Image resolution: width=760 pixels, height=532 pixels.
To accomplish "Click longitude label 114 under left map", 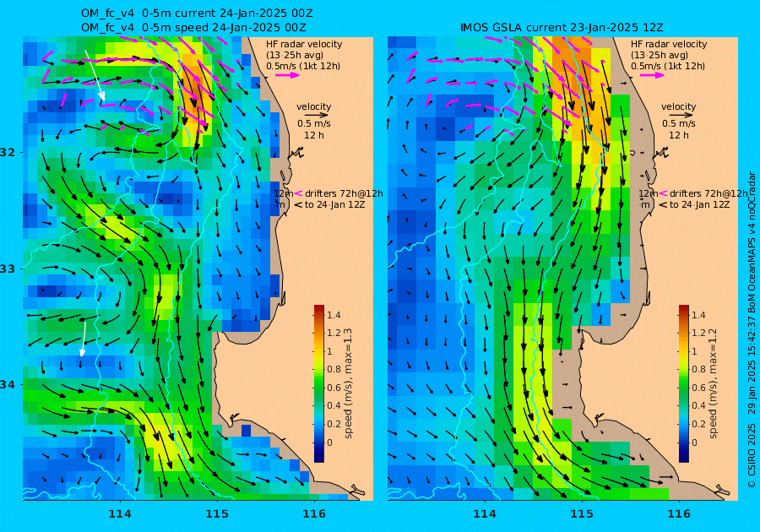I will 120,513.
